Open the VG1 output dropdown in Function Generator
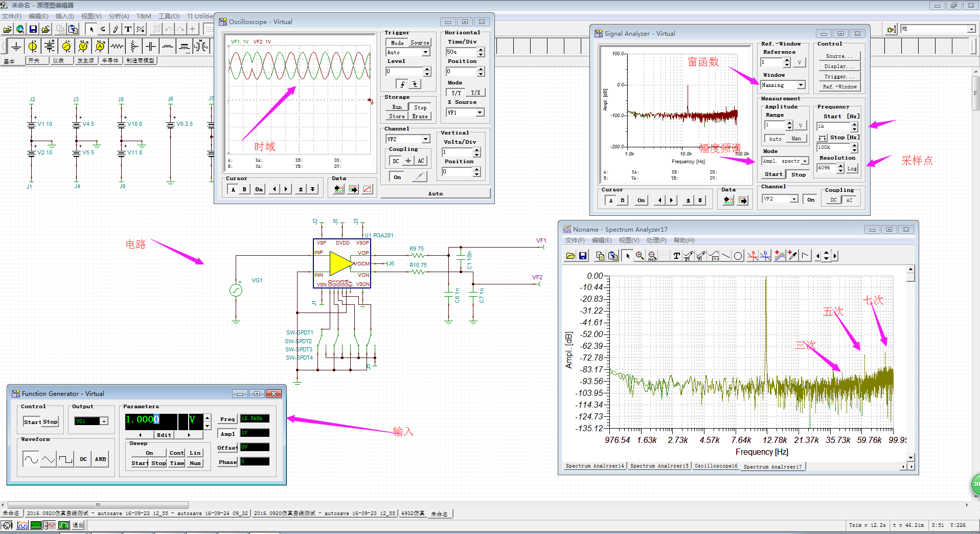980x534 pixels. pyautogui.click(x=104, y=421)
